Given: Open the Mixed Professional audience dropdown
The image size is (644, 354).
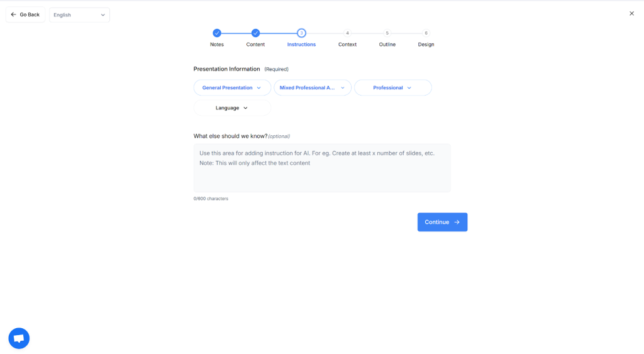Looking at the screenshot, I should [313, 88].
